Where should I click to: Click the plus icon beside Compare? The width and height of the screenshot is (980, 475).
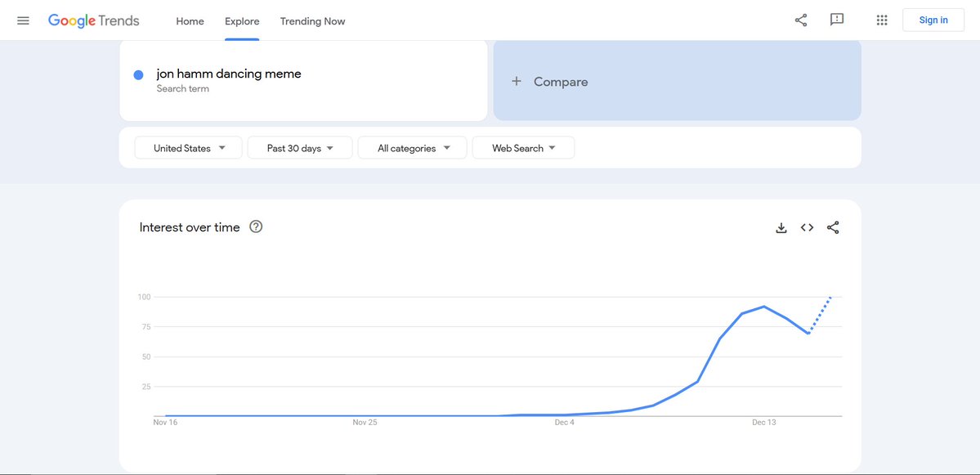click(517, 81)
